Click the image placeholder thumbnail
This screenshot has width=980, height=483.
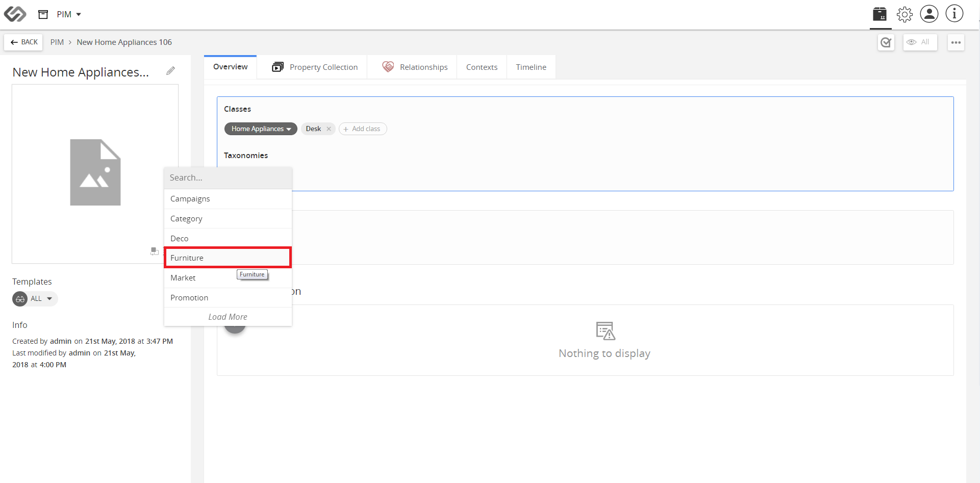coord(95,172)
